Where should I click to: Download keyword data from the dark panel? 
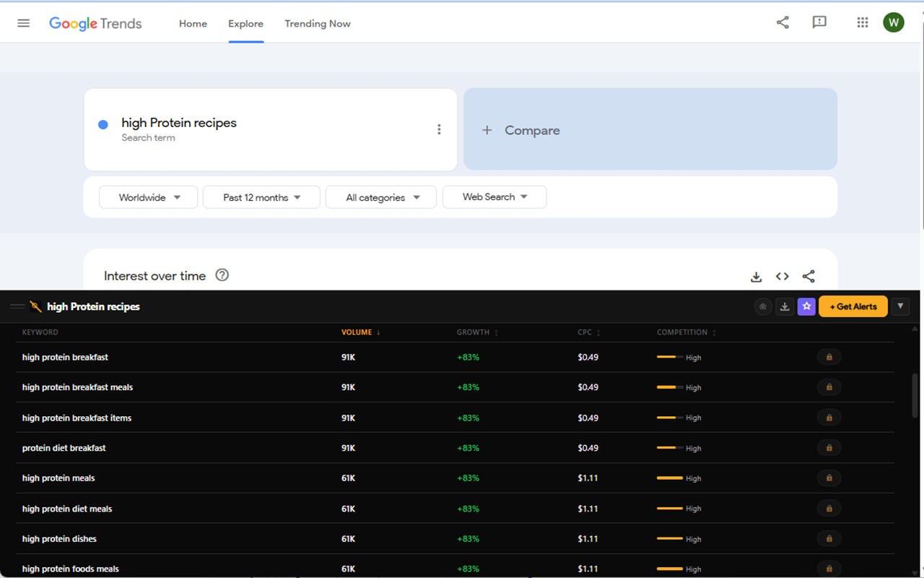[785, 306]
